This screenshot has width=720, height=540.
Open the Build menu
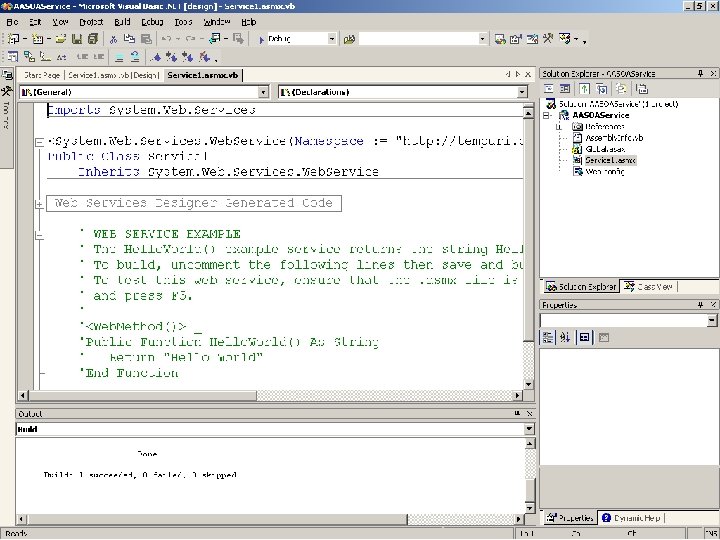122,22
